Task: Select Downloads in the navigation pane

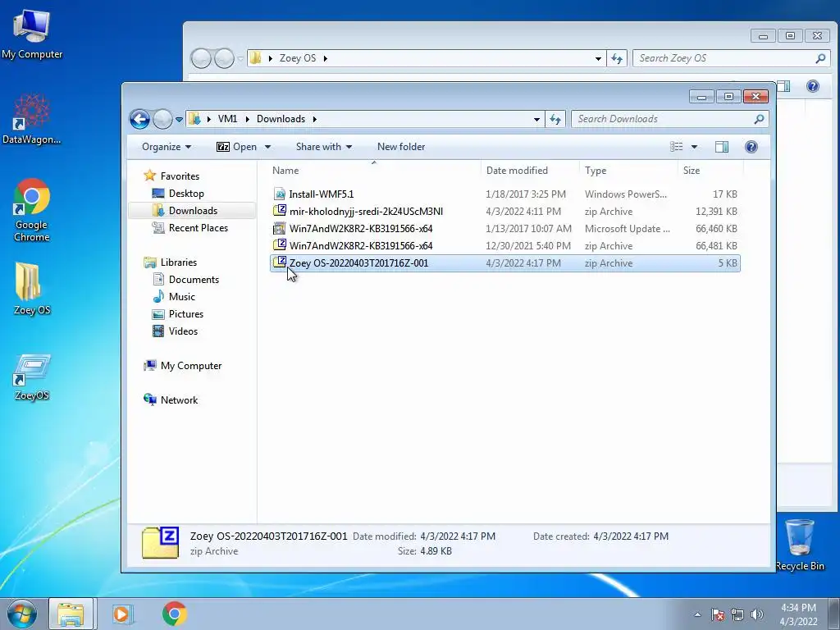Action: coord(193,211)
